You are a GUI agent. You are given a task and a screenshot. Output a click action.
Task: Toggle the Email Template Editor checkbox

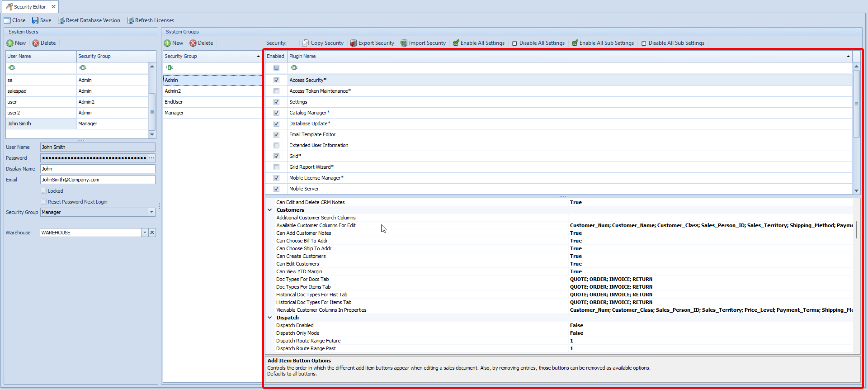pos(277,135)
